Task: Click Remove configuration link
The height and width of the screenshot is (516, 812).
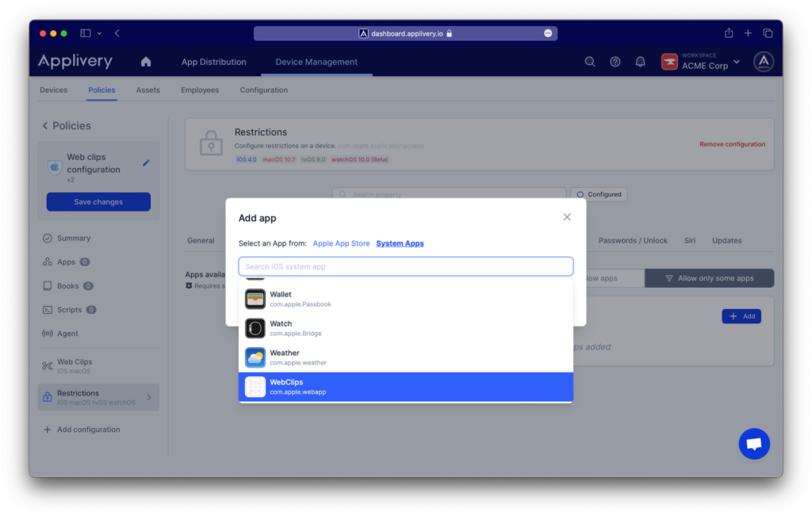Action: (732, 144)
